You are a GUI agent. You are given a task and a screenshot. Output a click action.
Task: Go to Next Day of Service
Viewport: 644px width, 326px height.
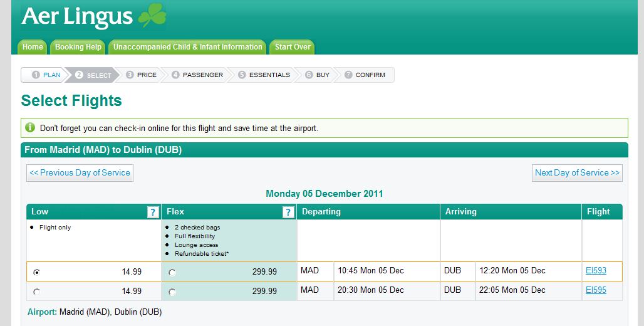pos(577,173)
